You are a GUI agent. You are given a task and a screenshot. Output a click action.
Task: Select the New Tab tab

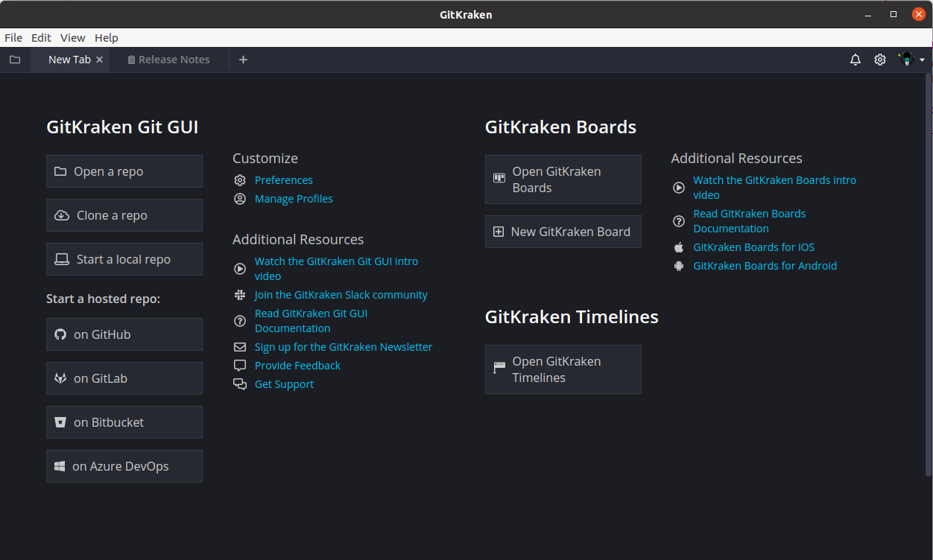(69, 60)
